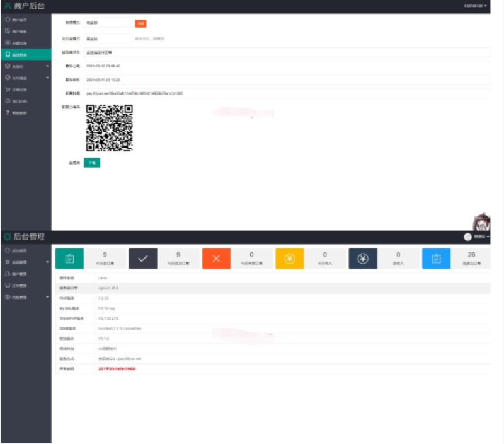The width and height of the screenshot is (504, 444).
Task: Click the QR code image
Action: click(109, 128)
